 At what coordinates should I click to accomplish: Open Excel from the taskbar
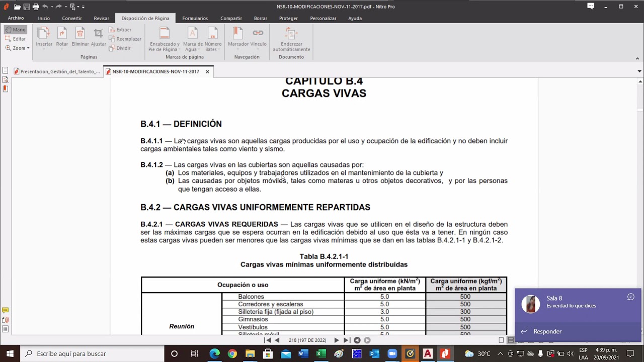point(320,353)
